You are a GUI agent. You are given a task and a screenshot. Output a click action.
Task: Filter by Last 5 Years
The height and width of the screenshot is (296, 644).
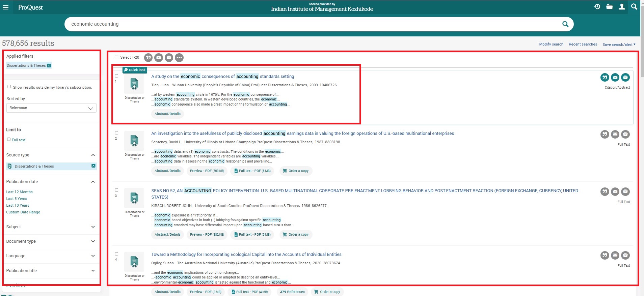coord(17,199)
